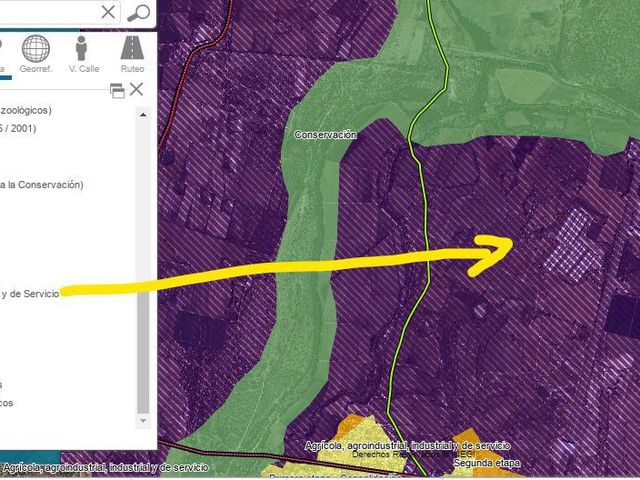Open the Georref. globe tool
640x480 pixels.
(36, 54)
